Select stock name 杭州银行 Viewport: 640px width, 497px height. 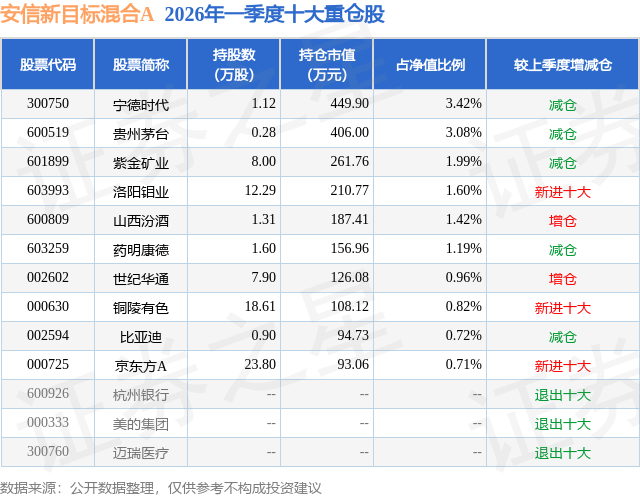[141, 395]
